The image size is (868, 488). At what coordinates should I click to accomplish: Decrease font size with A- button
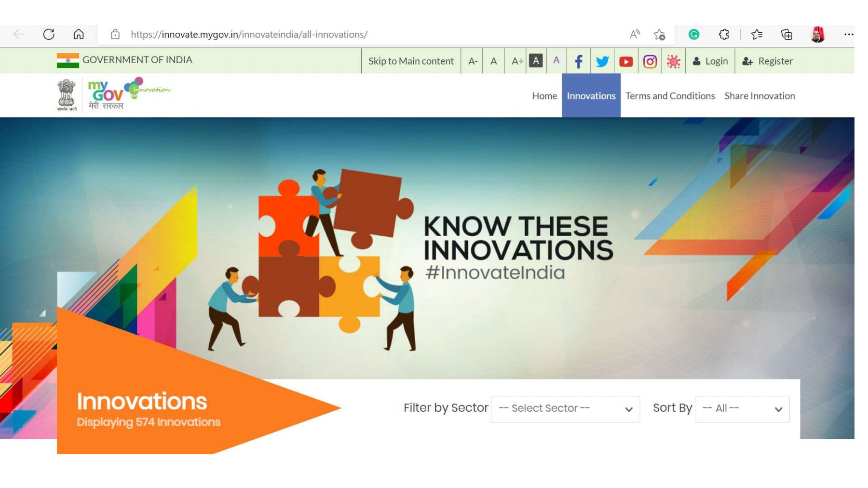click(x=473, y=61)
